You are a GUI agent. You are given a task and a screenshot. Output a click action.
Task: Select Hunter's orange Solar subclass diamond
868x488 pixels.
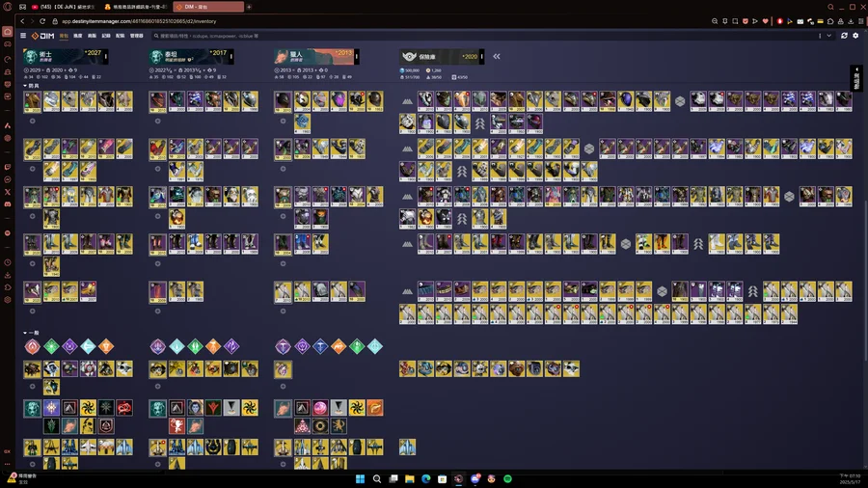click(339, 346)
